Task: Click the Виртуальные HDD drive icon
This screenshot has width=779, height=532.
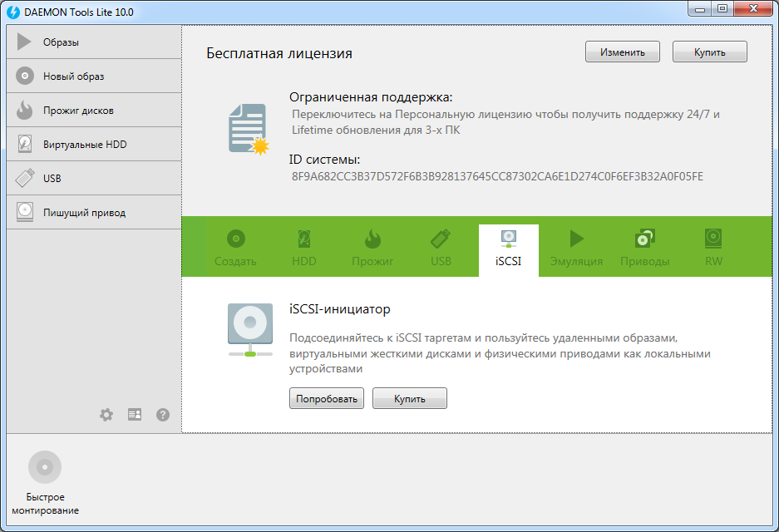Action: click(25, 144)
